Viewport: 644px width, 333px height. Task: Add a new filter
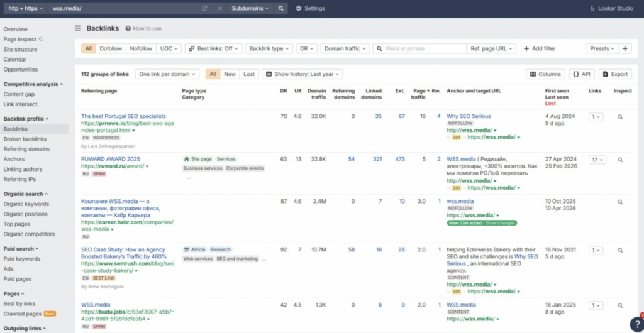point(539,48)
